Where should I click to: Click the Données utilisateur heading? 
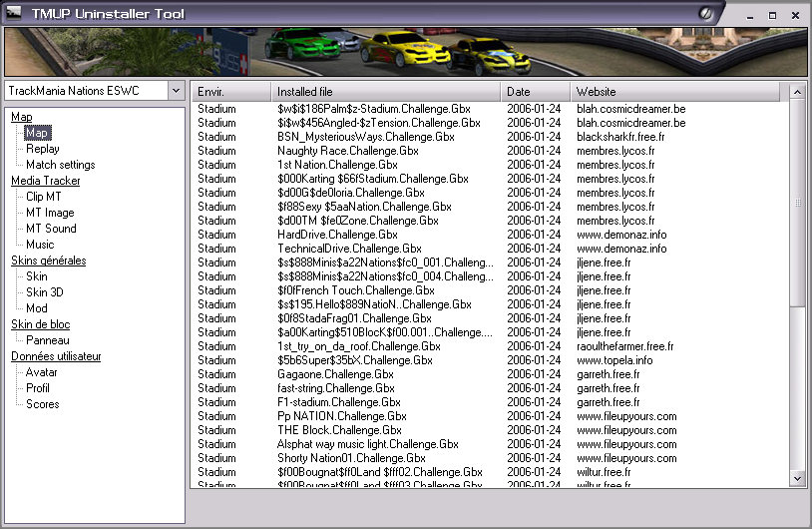(56, 356)
